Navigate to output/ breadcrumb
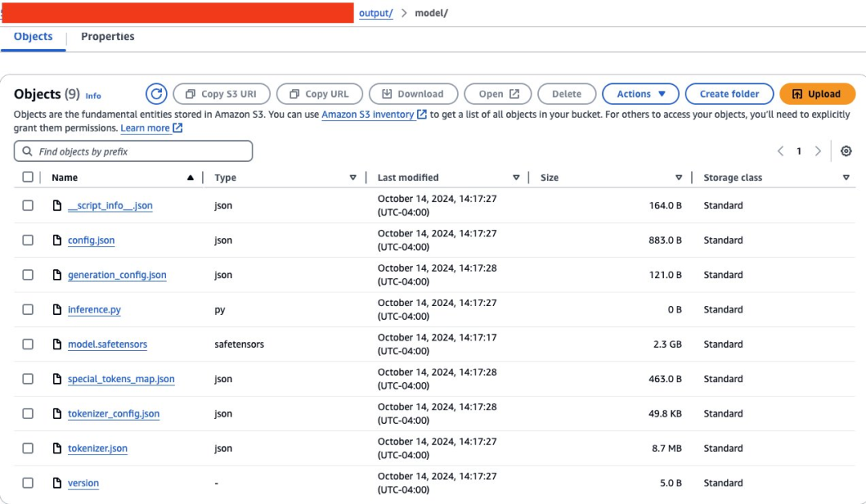Screen dimensions: 866x504 click(375, 13)
